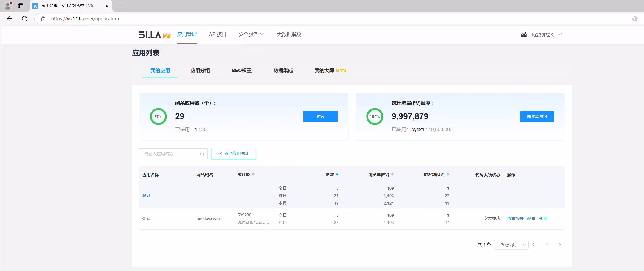Switch to SEO权重 tab
Image resolution: width=644 pixels, height=271 pixels.
[242, 71]
